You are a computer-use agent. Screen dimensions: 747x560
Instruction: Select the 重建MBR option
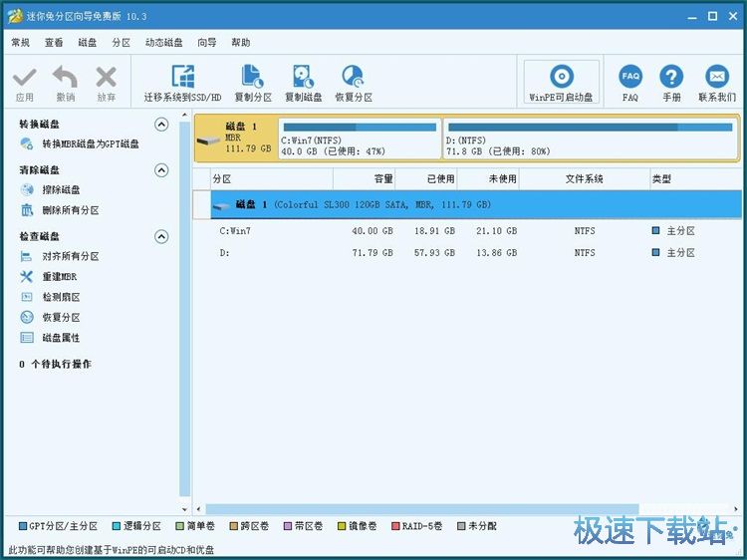click(x=59, y=277)
